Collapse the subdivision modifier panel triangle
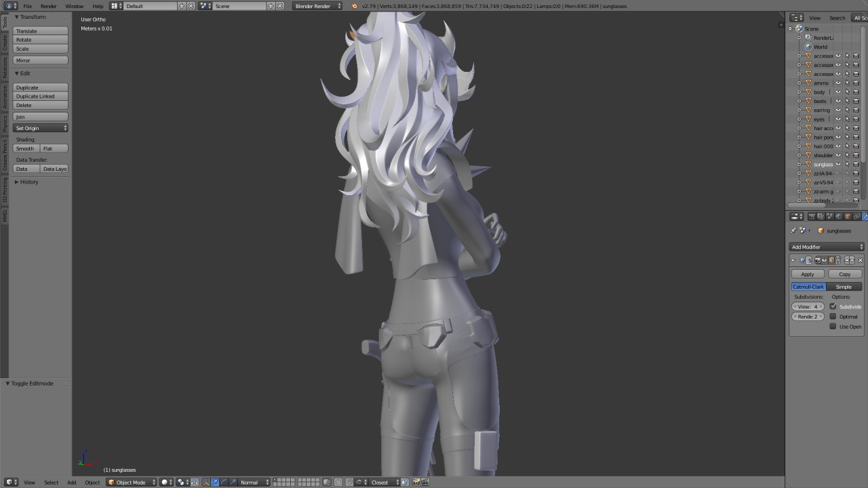 tap(793, 260)
